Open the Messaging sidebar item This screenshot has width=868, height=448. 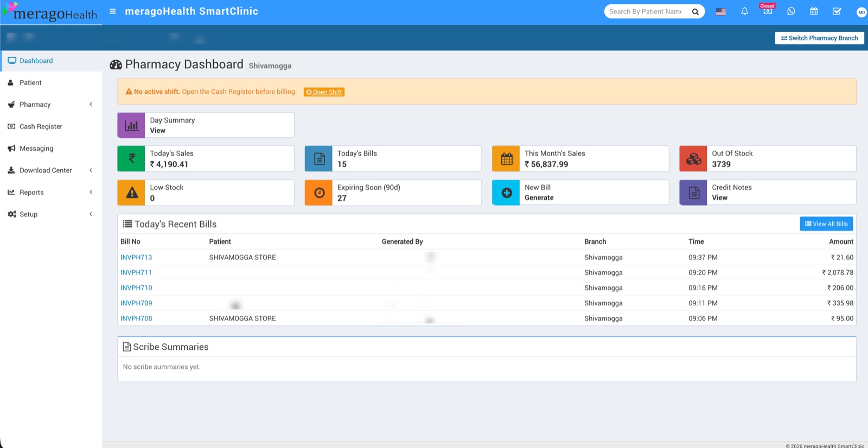[x=51, y=148]
